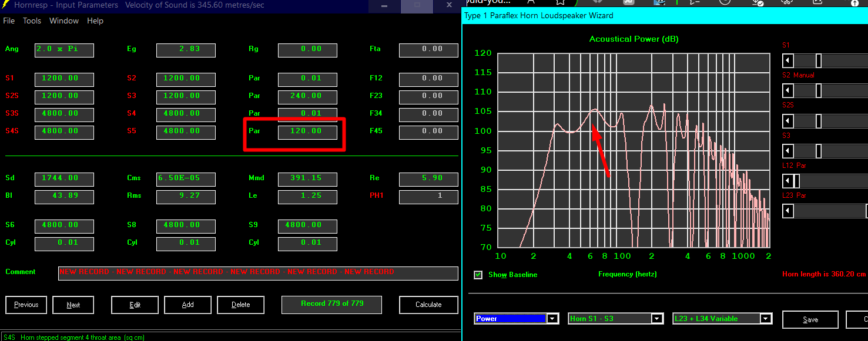Select the PH1 field
Viewport: 868px width, 341px height.
coord(428,197)
